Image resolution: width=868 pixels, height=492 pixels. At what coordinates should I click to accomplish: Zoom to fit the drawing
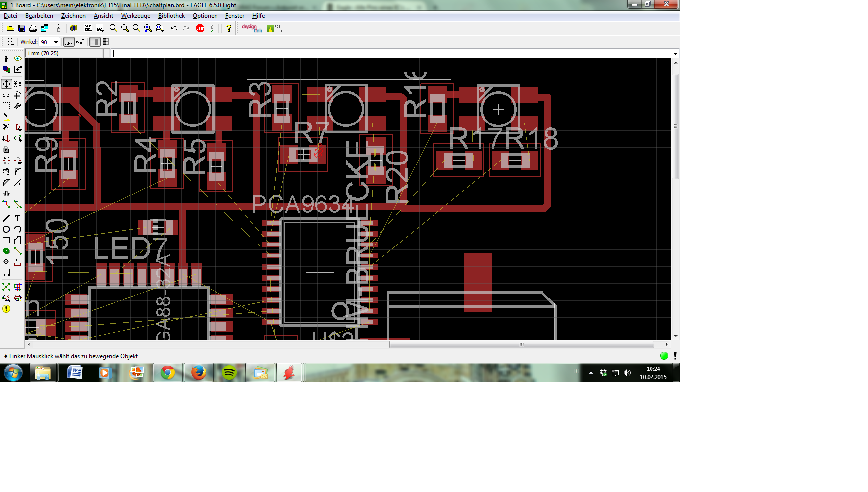click(113, 29)
